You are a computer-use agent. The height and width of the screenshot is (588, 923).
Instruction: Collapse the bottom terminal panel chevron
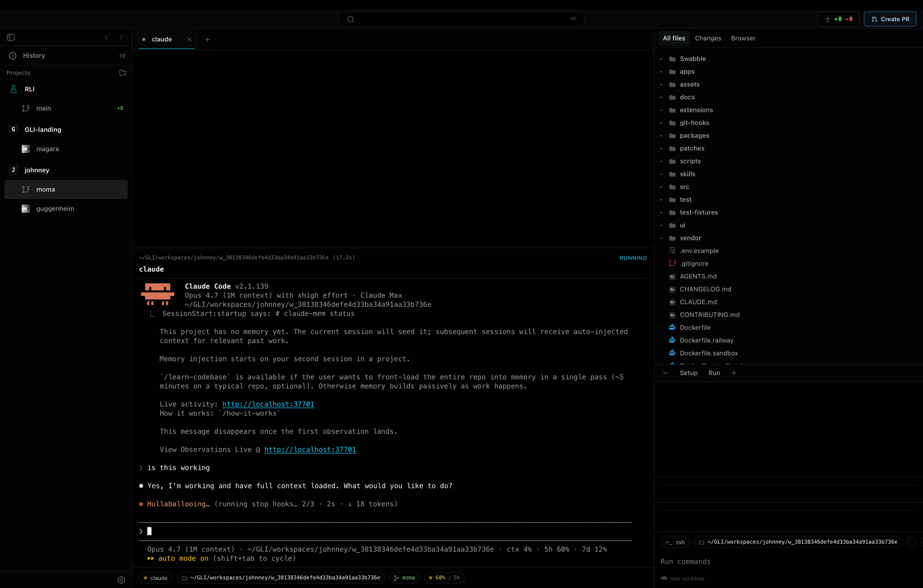665,373
